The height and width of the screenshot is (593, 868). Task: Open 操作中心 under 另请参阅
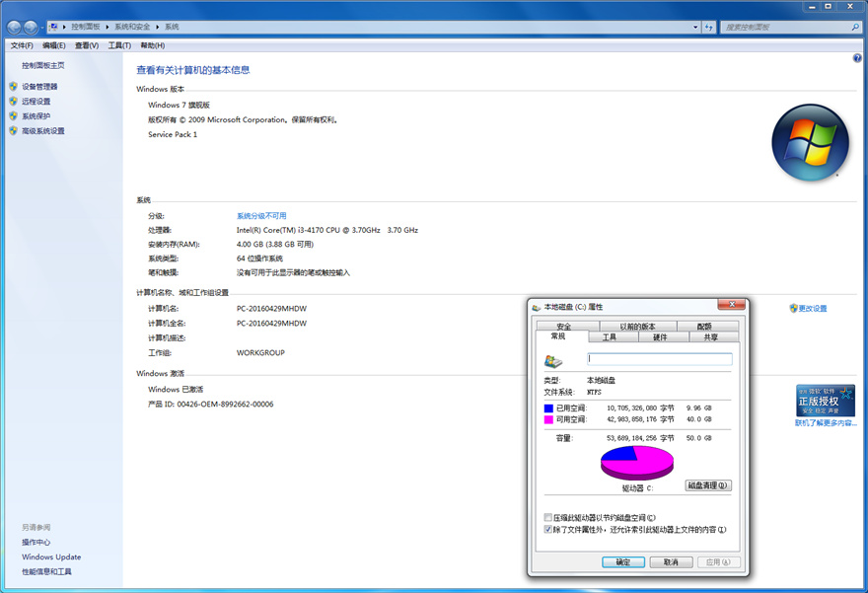[x=36, y=542]
